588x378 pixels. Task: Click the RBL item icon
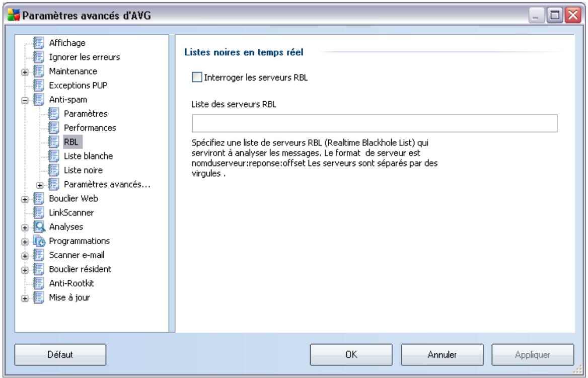point(54,142)
